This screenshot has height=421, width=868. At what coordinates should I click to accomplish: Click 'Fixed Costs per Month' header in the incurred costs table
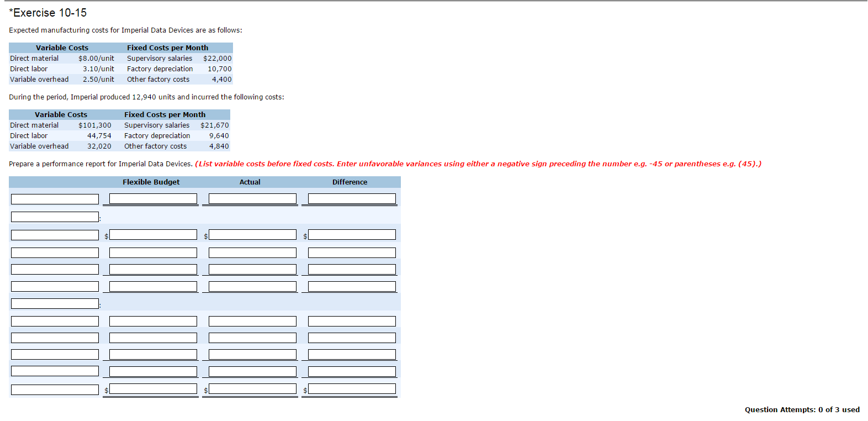coord(165,114)
